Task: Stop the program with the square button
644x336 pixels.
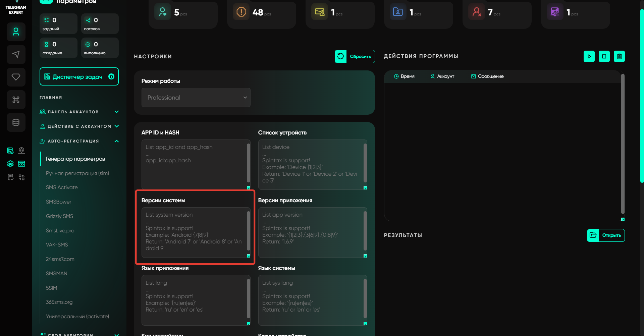Action: tap(604, 56)
